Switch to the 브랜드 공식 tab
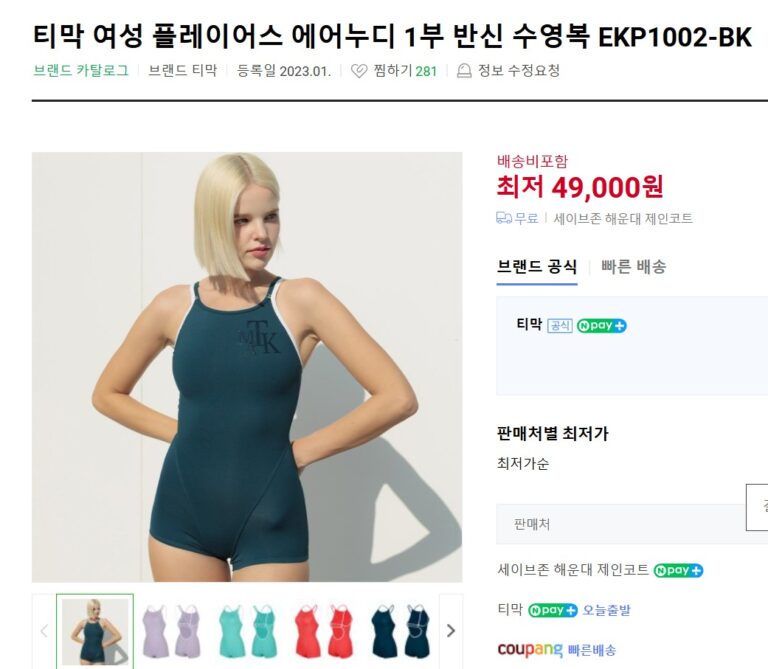The height and width of the screenshot is (669, 768). 537,267
